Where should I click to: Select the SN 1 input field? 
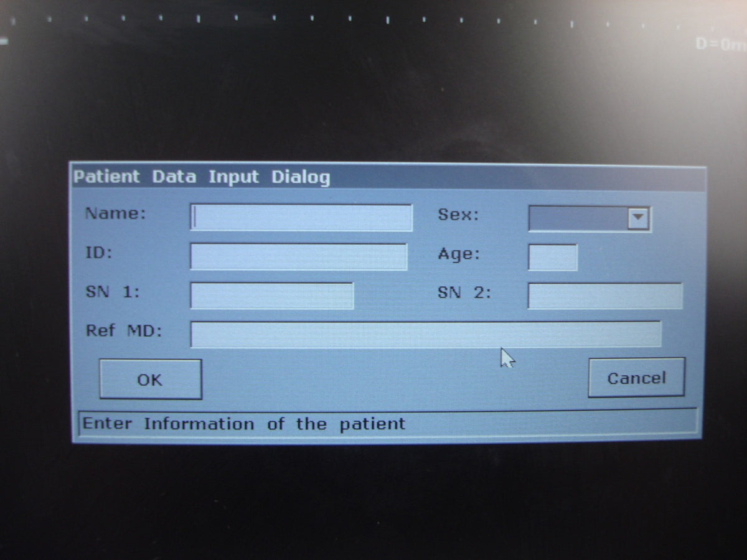tap(272, 296)
